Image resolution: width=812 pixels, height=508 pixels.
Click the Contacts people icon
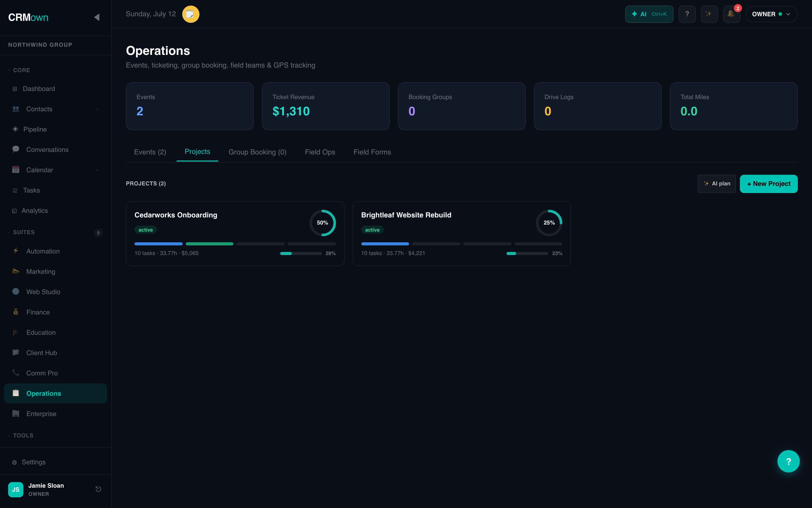pos(15,109)
